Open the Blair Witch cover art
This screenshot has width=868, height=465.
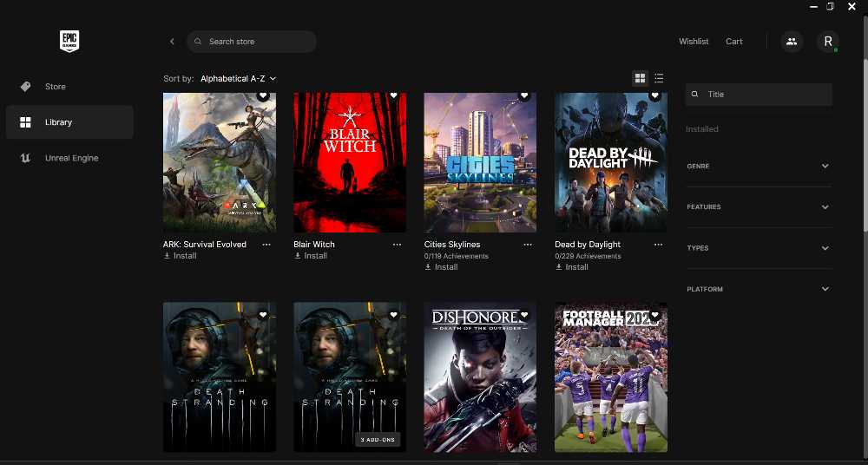[350, 163]
